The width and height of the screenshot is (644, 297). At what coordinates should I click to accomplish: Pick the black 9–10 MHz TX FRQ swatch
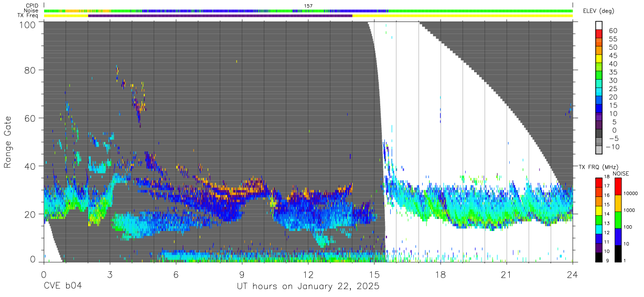click(599, 257)
